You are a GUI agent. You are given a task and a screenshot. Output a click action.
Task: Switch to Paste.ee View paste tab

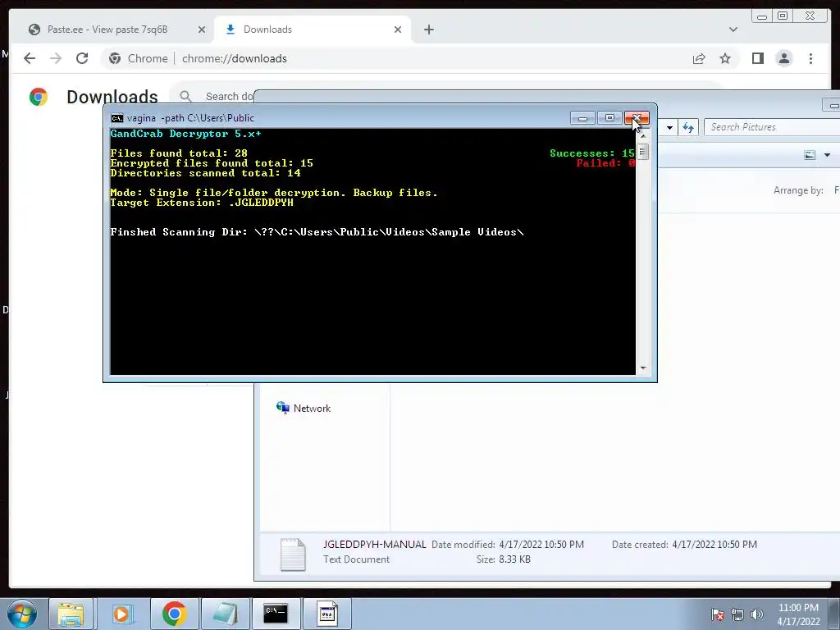click(107, 30)
